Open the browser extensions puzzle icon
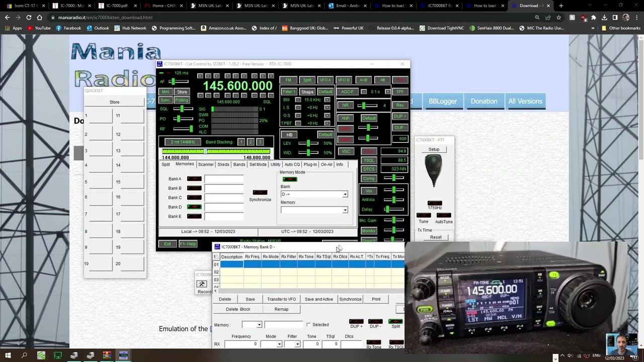This screenshot has height=362, width=644. point(594,17)
